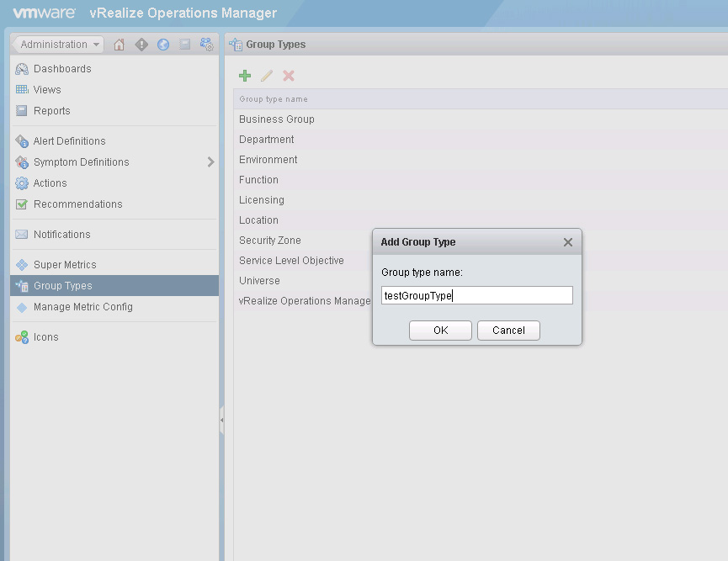Open Administration via users gear icon

pyautogui.click(x=206, y=45)
